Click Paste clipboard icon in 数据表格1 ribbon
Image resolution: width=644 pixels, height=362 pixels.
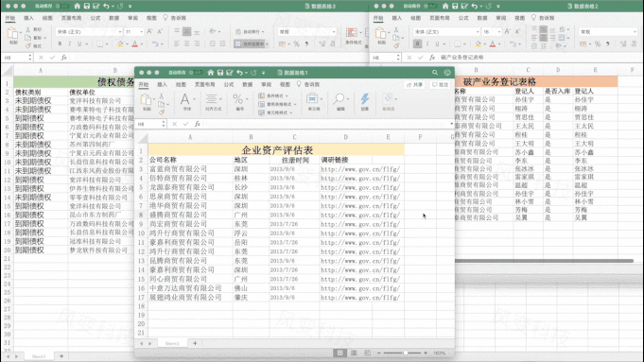(146, 100)
